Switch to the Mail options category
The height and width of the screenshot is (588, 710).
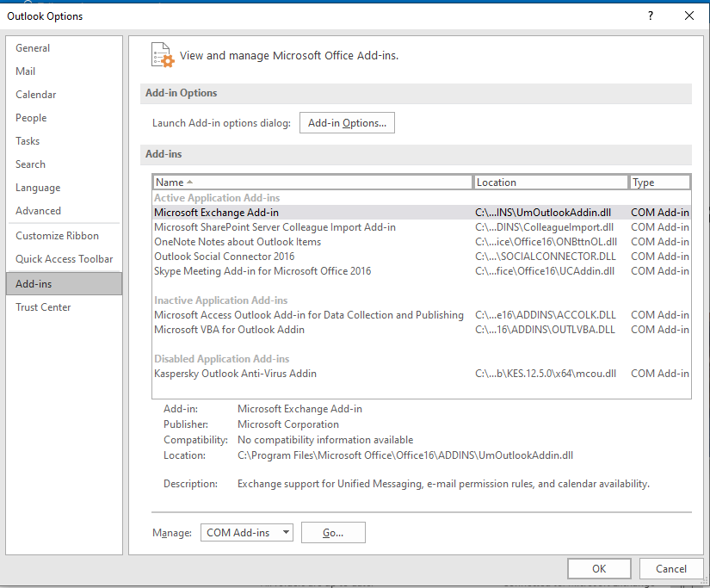pyautogui.click(x=26, y=71)
